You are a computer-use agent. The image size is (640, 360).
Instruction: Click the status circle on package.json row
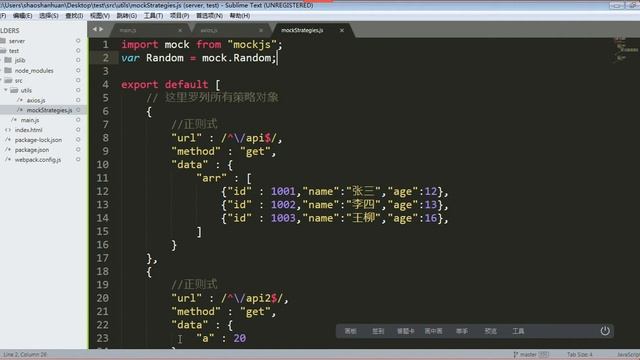pyautogui.click(x=78, y=150)
